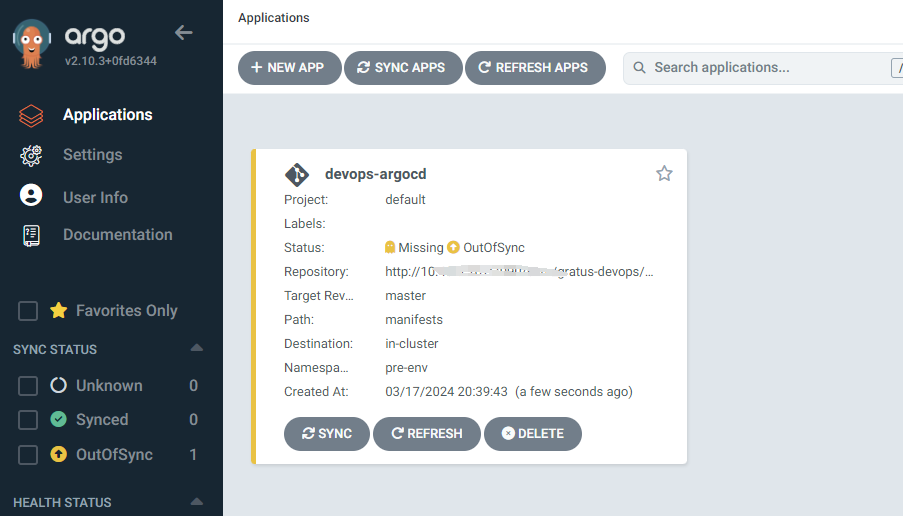Check the Synced status filter

pyautogui.click(x=28, y=420)
